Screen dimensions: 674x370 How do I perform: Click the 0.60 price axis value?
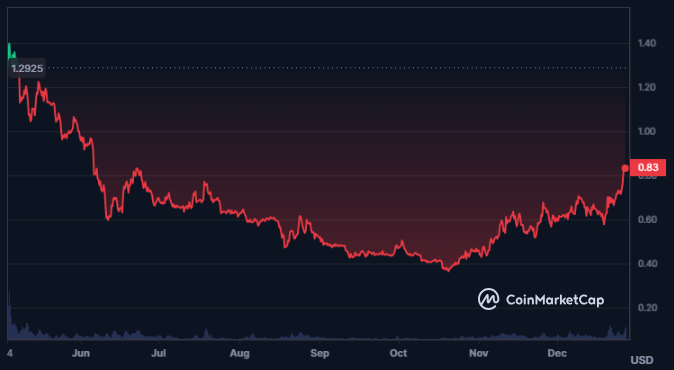647,220
